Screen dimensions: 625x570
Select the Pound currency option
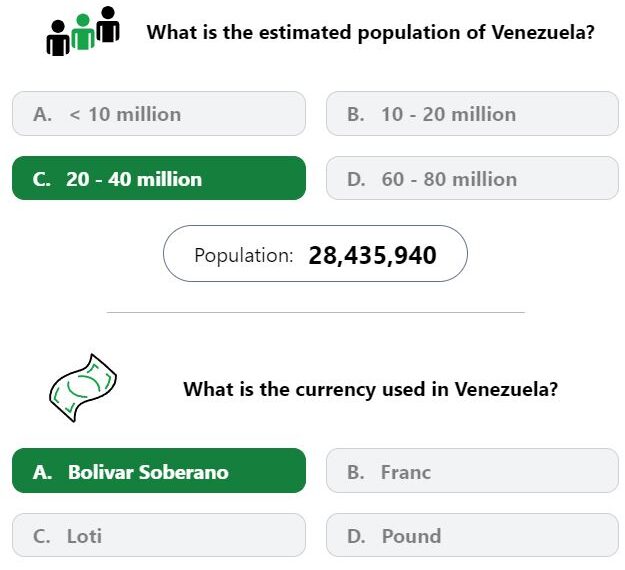click(x=472, y=535)
